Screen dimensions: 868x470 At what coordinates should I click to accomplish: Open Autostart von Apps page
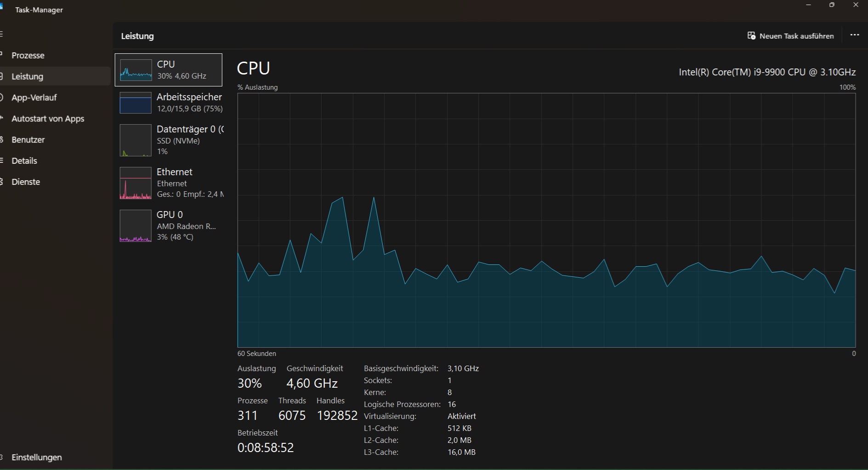(48, 119)
